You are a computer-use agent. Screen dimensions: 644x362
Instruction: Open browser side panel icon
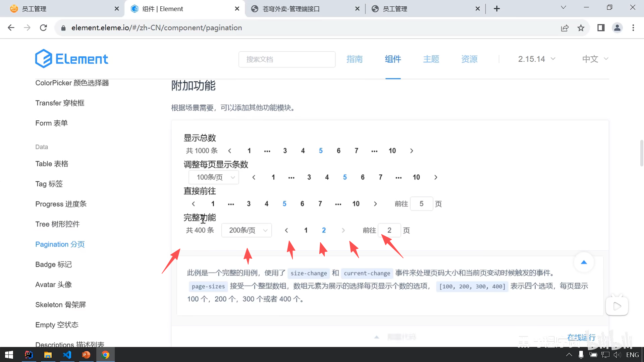pos(601,28)
